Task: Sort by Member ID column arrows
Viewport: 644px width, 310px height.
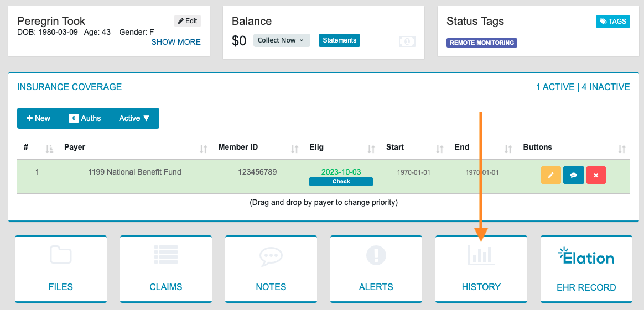Action: [294, 149]
